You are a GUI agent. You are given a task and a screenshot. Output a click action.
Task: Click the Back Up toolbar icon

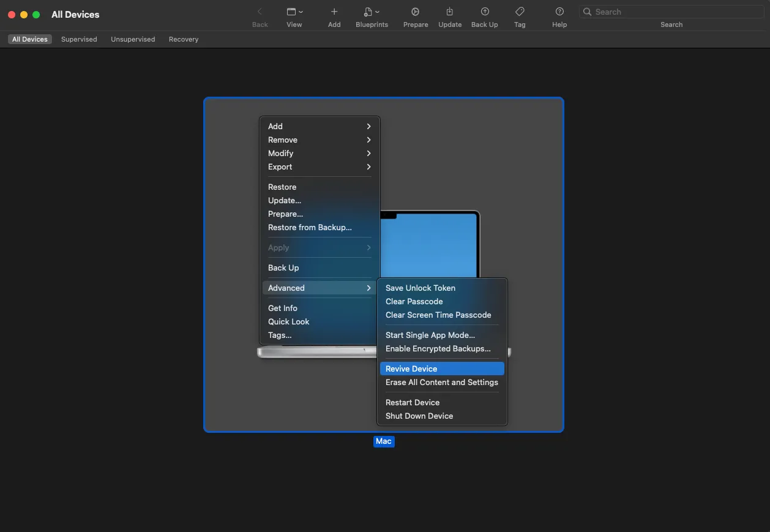coord(485,12)
